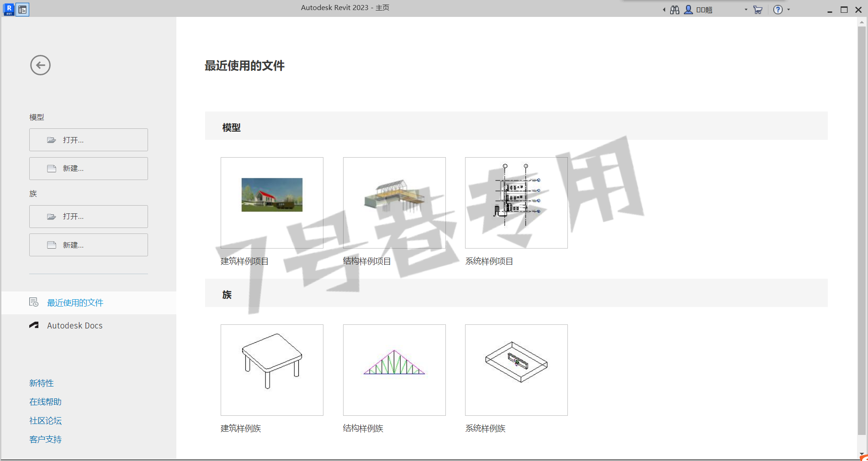Image resolution: width=868 pixels, height=461 pixels.
Task: Click the folder icon in family 打开 button
Action: (x=52, y=217)
